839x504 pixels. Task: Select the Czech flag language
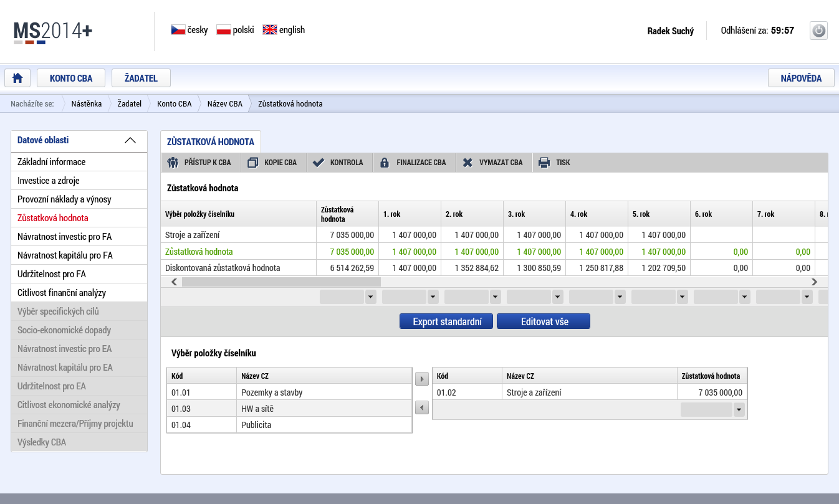(x=178, y=30)
